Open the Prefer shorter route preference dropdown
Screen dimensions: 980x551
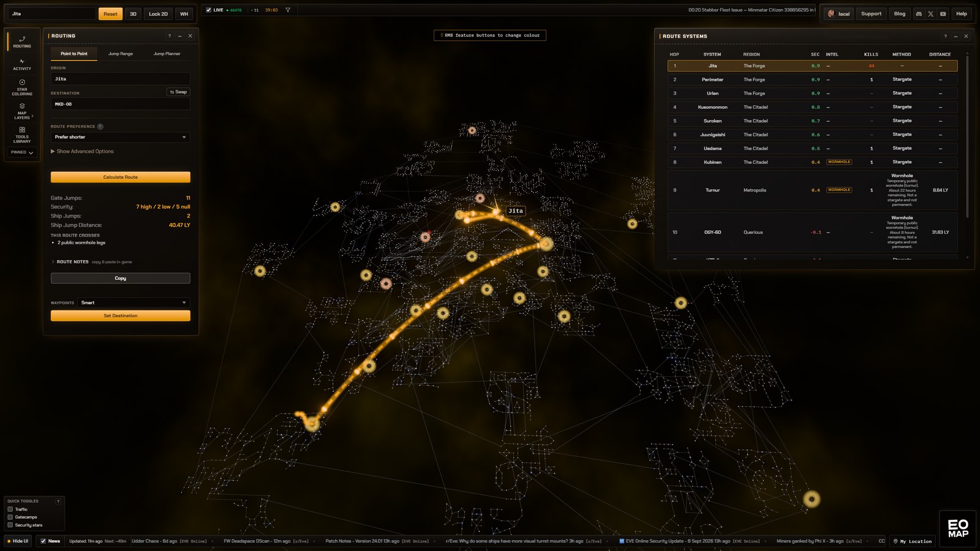pyautogui.click(x=120, y=137)
